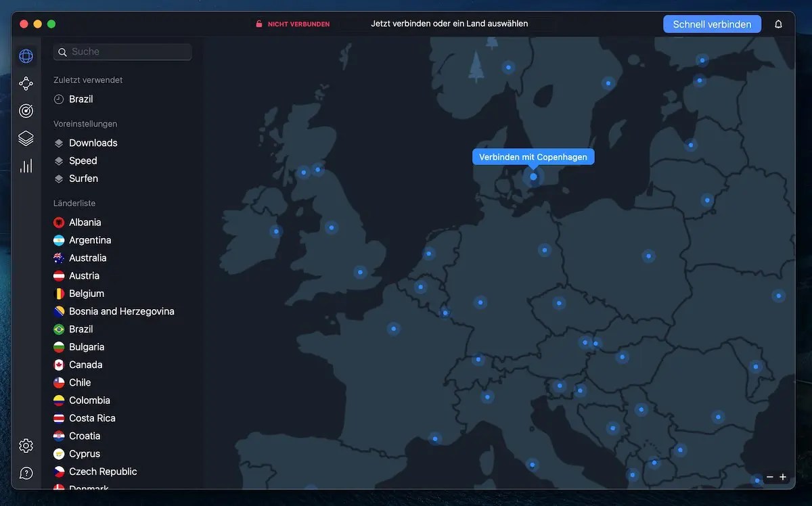Click 'Jetzt verbinden oder ein Land auswählen' text

449,24
